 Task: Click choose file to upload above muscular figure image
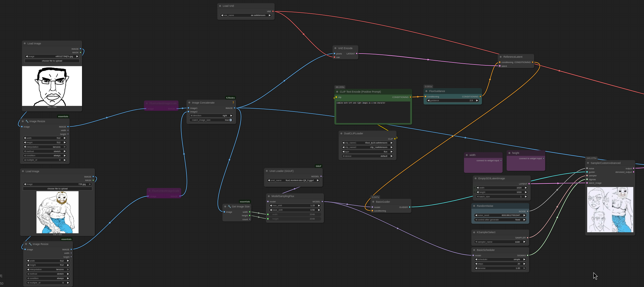click(x=57, y=189)
